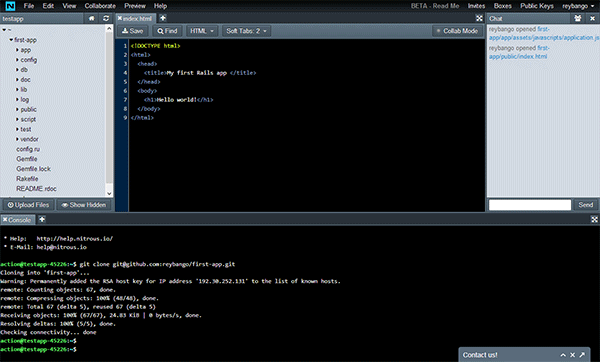Open the Help menu

[x=160, y=6]
